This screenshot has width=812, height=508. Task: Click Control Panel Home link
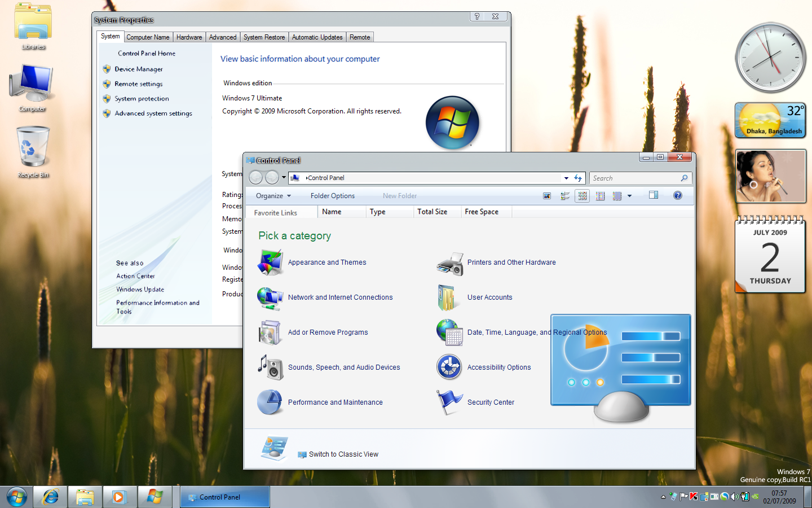point(147,53)
